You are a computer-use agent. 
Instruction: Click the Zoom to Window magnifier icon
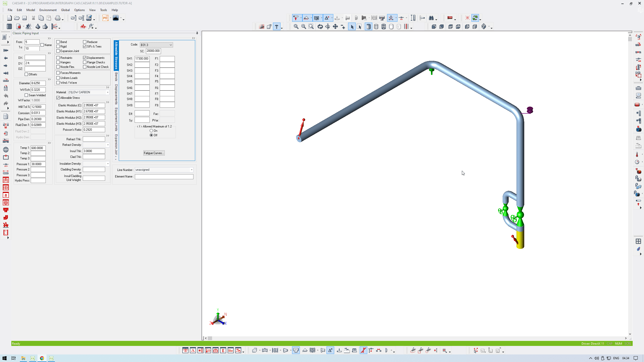click(311, 27)
